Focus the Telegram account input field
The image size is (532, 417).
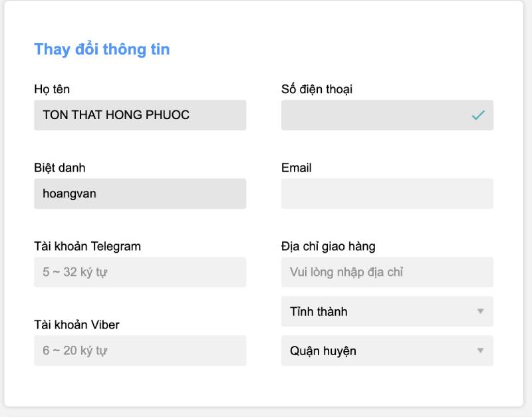pos(140,272)
